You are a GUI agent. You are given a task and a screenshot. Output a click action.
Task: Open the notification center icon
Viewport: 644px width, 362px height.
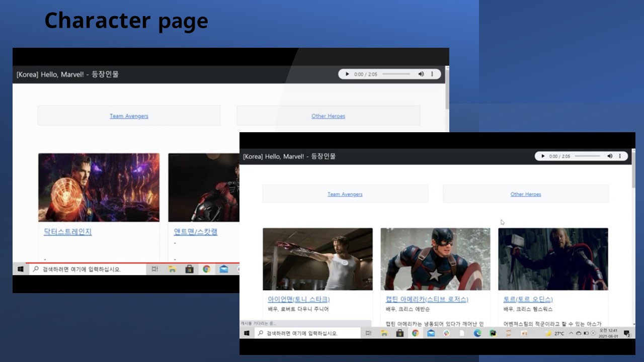click(x=627, y=333)
